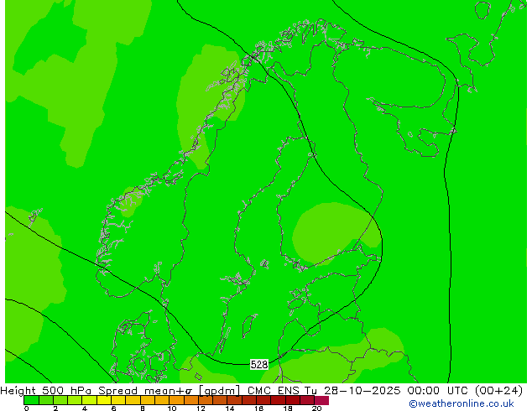Screen dimensions: 532x411
Task: Click the legend number 20
Action: (317, 408)
